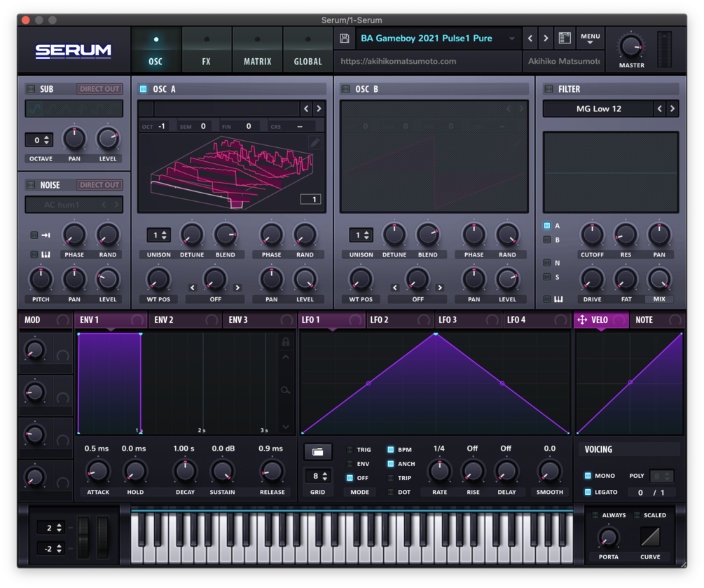This screenshot has width=704, height=588.
Task: Choose previous filter type arrow
Action: pos(660,109)
